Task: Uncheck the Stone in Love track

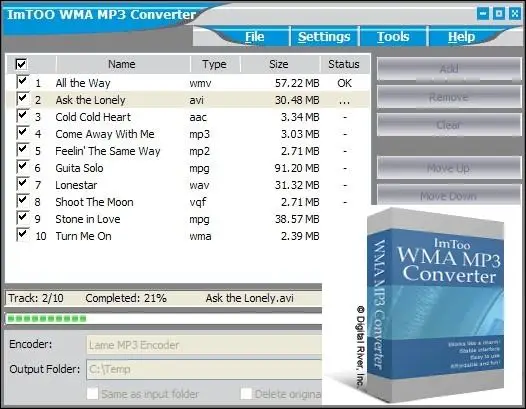Action: coord(22,217)
